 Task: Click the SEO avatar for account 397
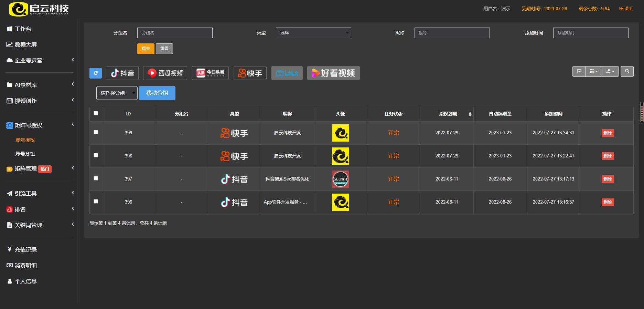[341, 179]
